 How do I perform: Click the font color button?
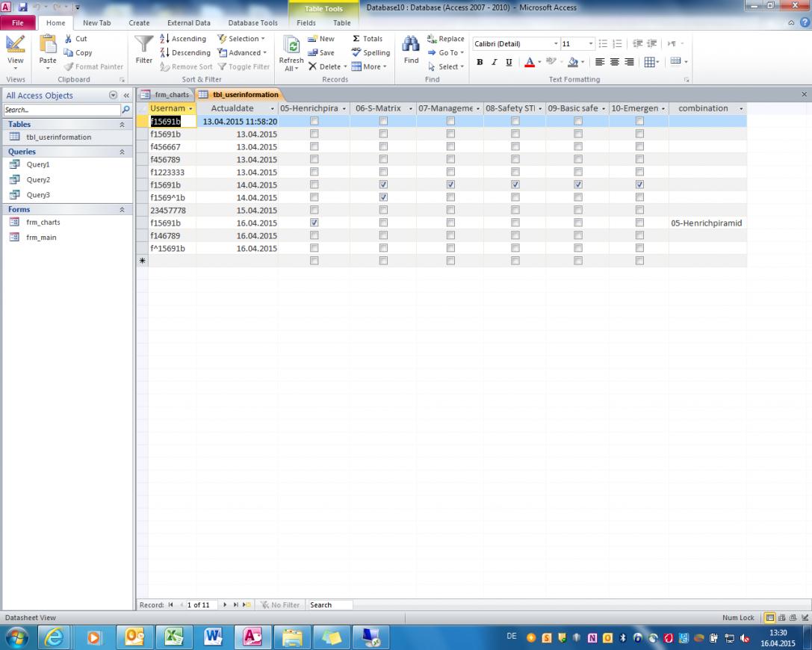pyautogui.click(x=529, y=62)
